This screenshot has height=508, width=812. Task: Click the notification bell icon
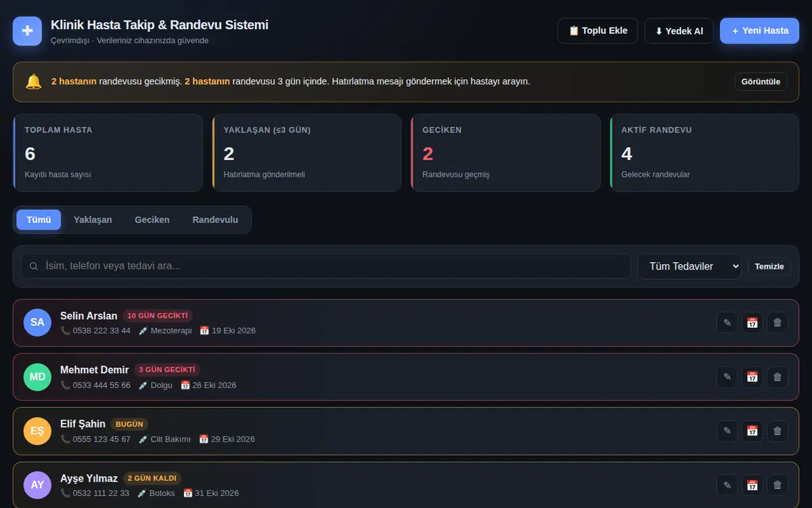tap(33, 82)
